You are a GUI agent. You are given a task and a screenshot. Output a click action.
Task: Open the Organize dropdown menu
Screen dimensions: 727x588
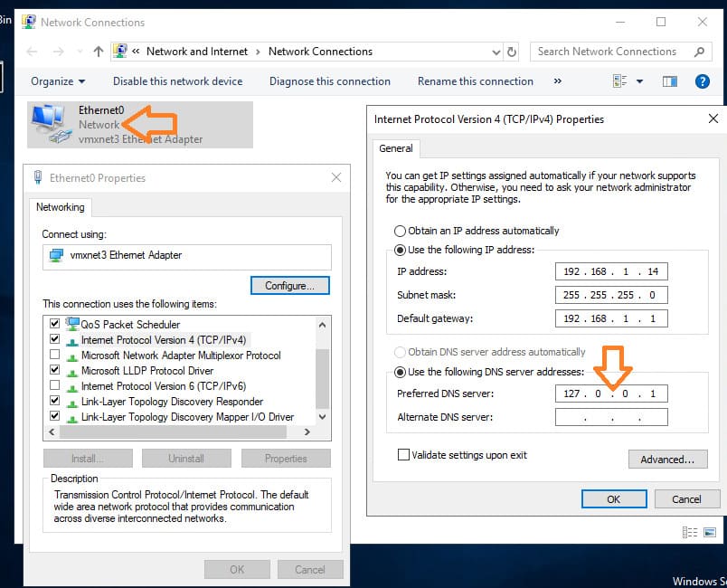coord(58,81)
